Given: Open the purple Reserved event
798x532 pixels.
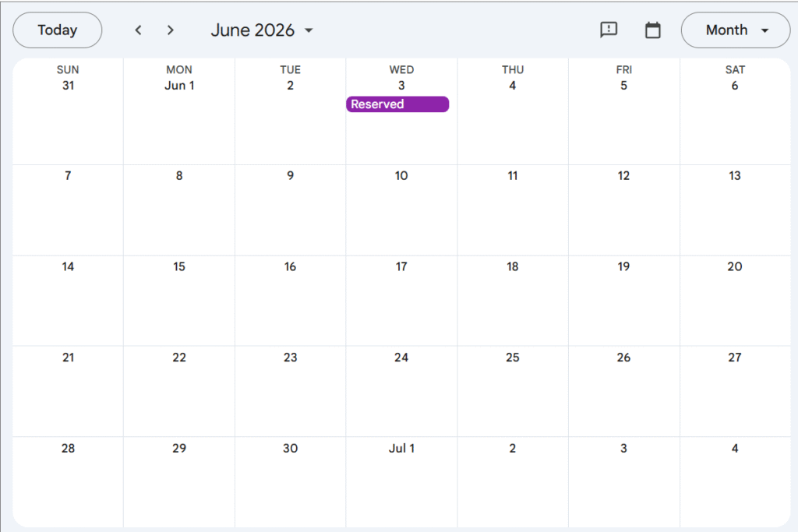Looking at the screenshot, I should click(x=397, y=104).
